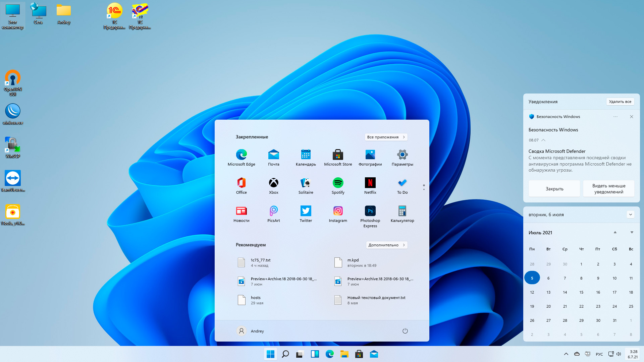Click 'Все приложения' button
The width and height of the screenshot is (644, 362).
(386, 137)
